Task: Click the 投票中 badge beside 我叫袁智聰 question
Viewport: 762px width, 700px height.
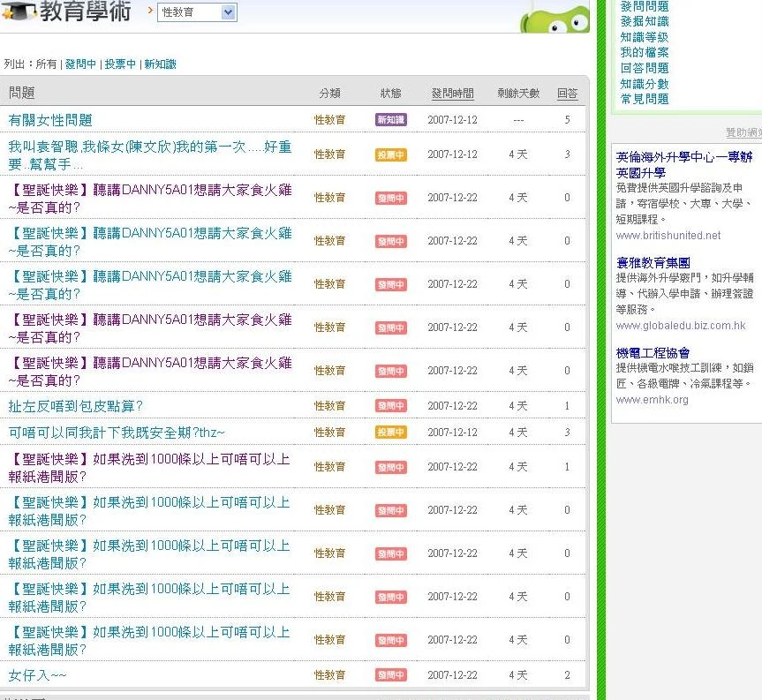Action: 390,154
